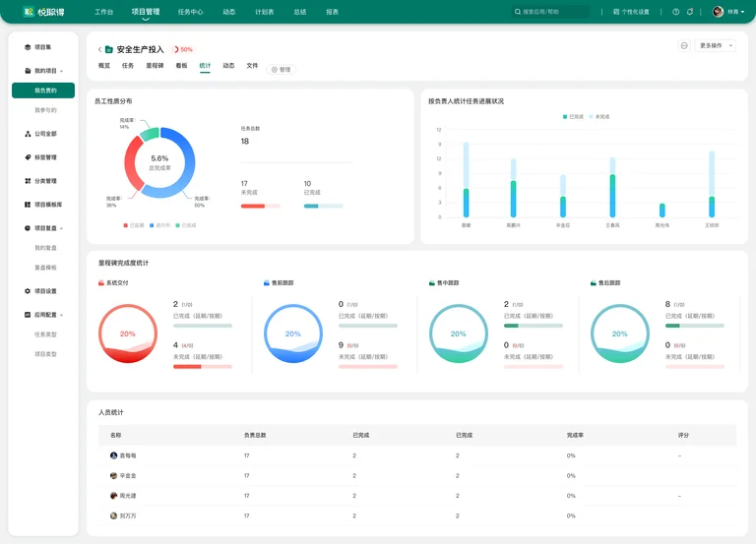Open 项目设置 via its gear icon
The width and height of the screenshot is (756, 544).
point(28,291)
